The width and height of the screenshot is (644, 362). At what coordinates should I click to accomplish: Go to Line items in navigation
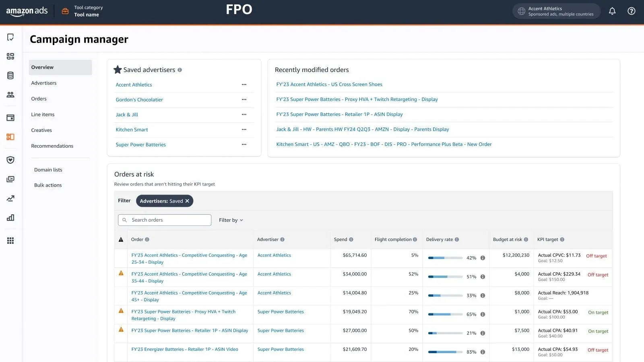(x=43, y=115)
